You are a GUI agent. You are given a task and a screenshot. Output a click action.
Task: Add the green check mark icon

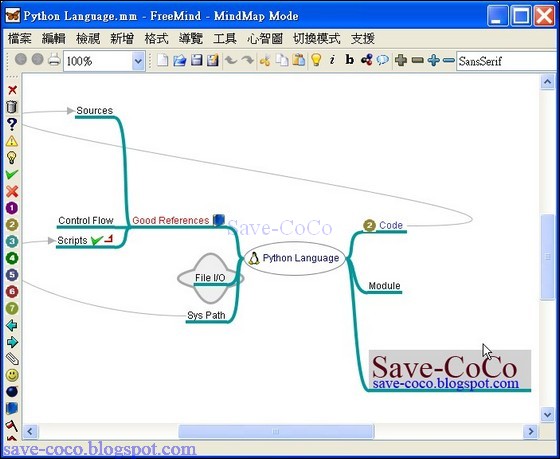click(12, 174)
